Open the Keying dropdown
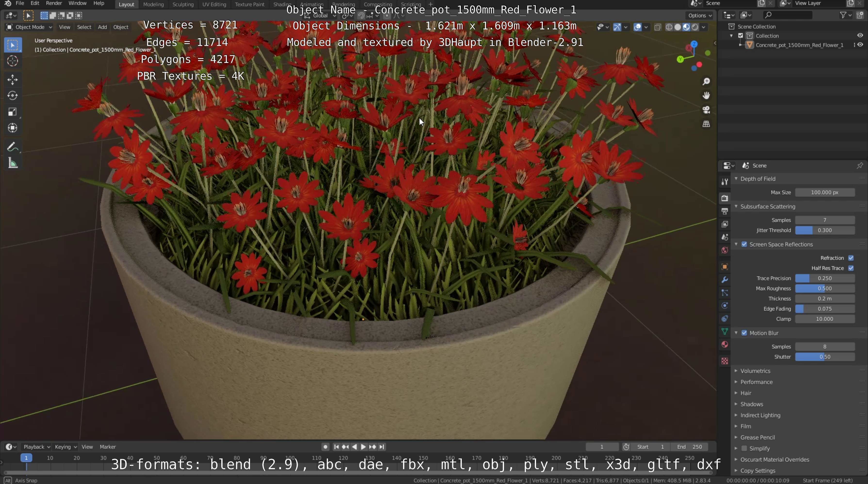The width and height of the screenshot is (868, 484). (x=66, y=447)
